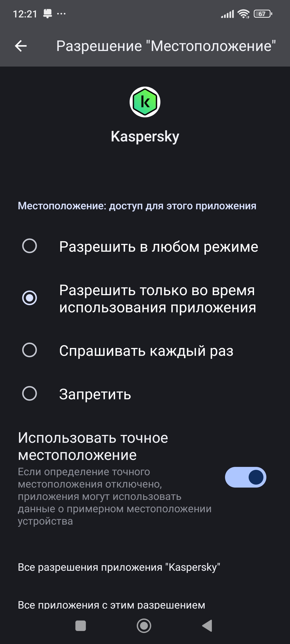This screenshot has width=290, height=644.
Task: Open "Все приложения с этим разрешением" link
Action: click(x=111, y=605)
